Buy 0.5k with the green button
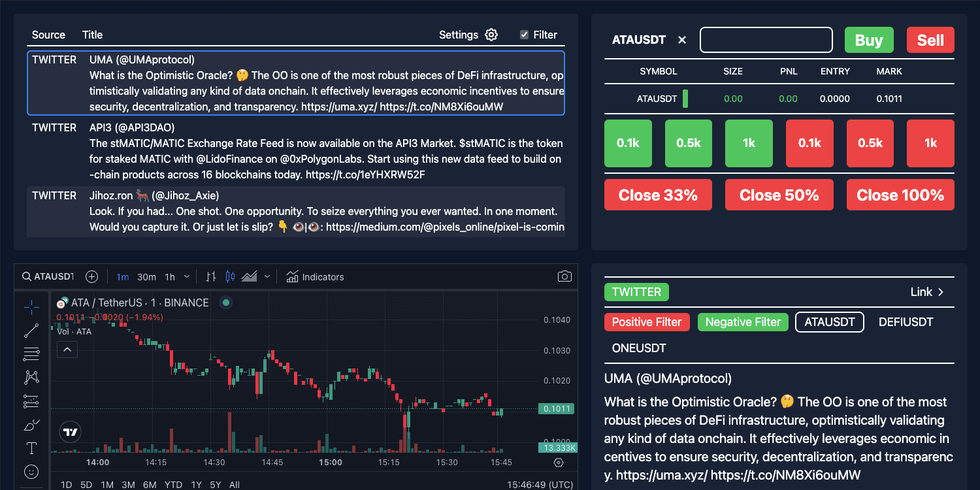This screenshot has height=490, width=980. click(x=689, y=143)
